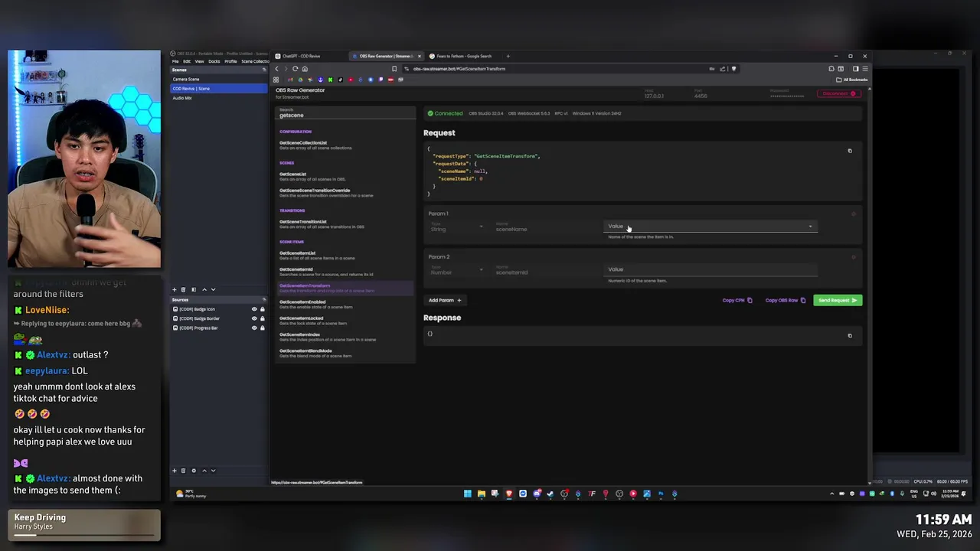The image size is (980, 551).
Task: Move source up with the sources toolbar arrow
Action: tap(204, 471)
